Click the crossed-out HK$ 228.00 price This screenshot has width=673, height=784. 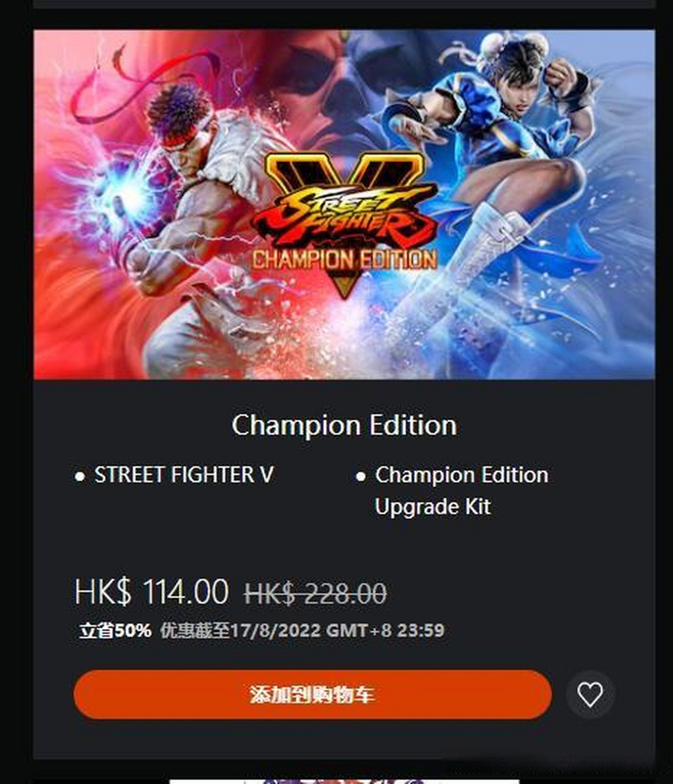click(315, 593)
